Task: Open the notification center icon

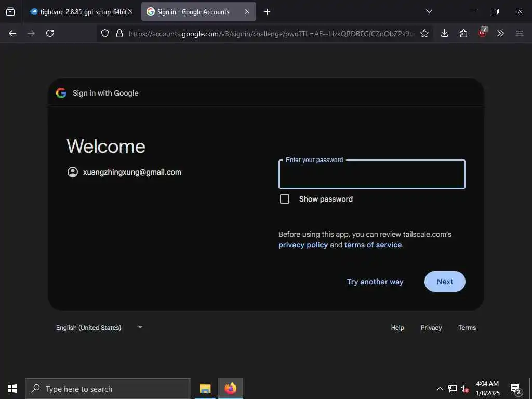Action: pyautogui.click(x=515, y=389)
